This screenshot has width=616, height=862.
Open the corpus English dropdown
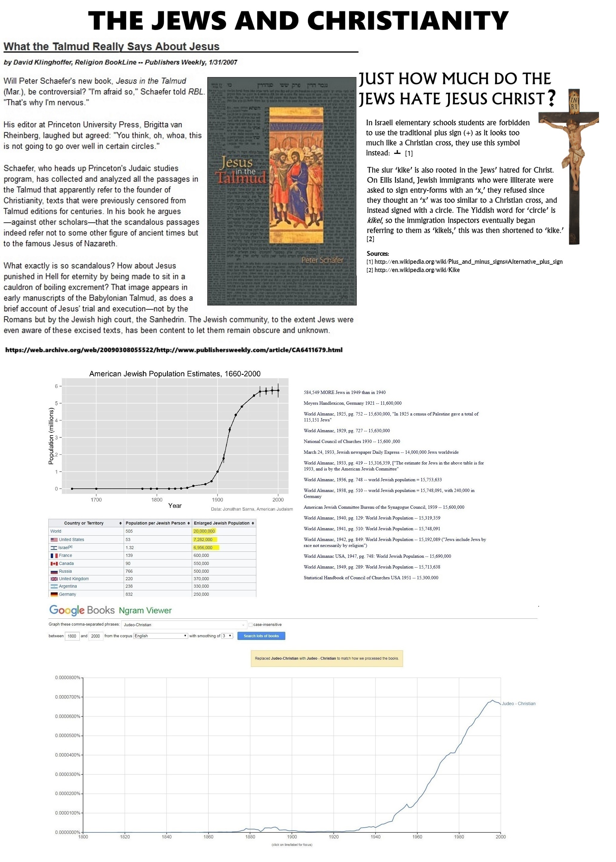[x=160, y=636]
